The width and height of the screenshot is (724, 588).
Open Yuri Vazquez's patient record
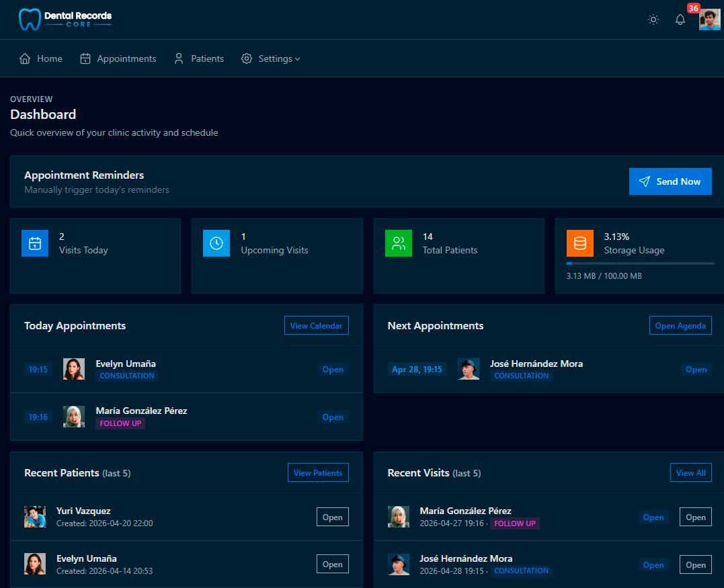pos(333,517)
